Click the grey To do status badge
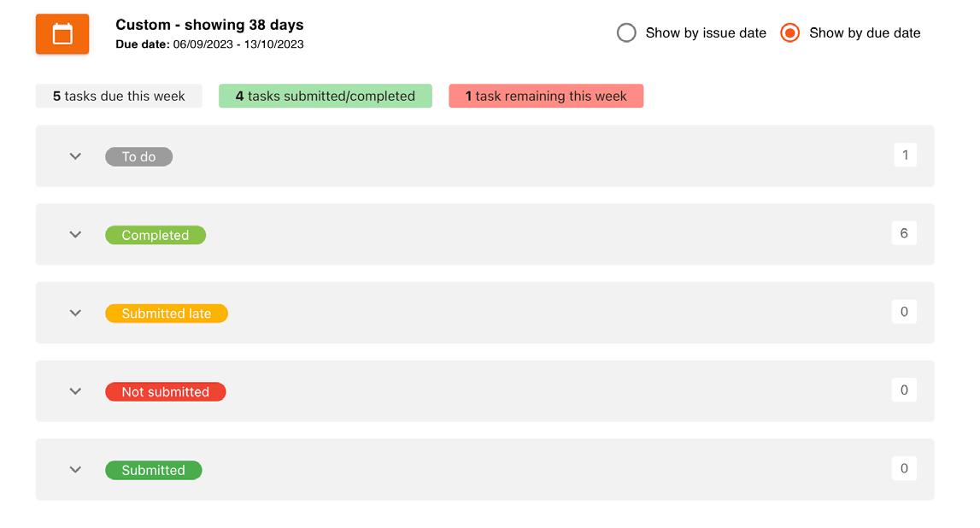Image resolution: width=980 pixels, height=528 pixels. point(138,156)
